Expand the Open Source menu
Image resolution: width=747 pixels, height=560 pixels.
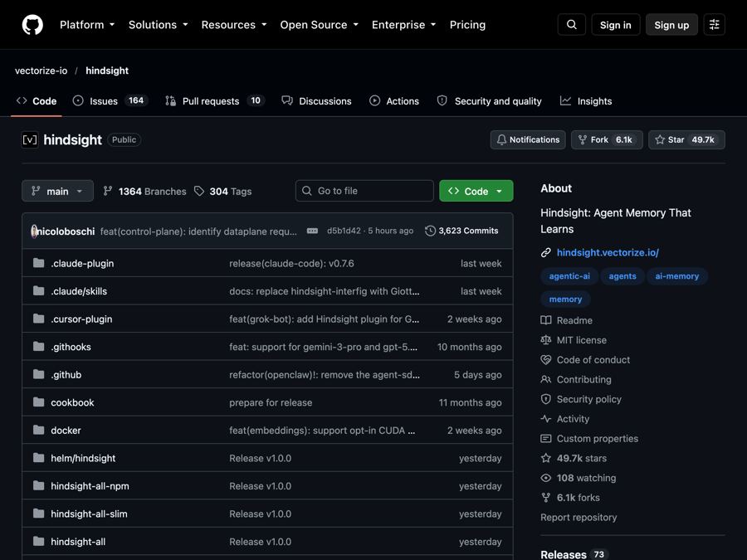[x=320, y=25]
